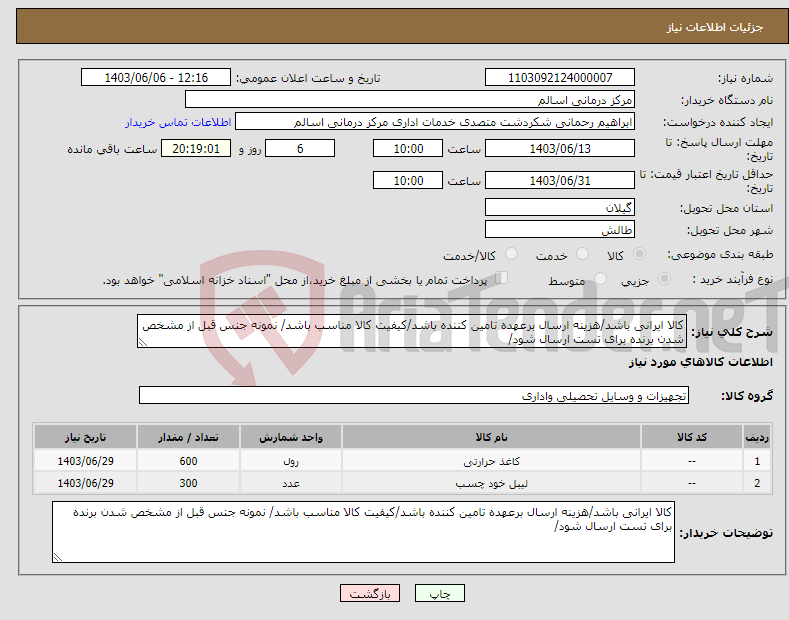Image resolution: width=789 pixels, height=620 pixels.
Task: Click the جزئیات اطلاعات نیاز page title
Action: click(x=715, y=27)
